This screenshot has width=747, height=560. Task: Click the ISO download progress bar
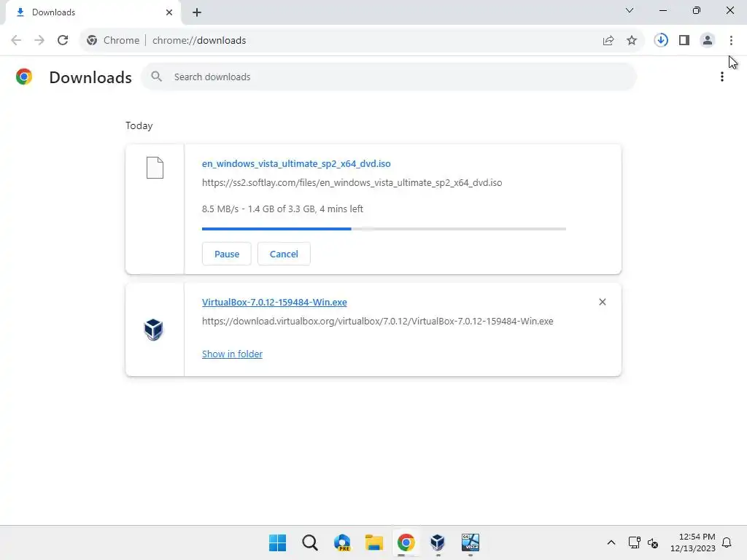(x=384, y=229)
